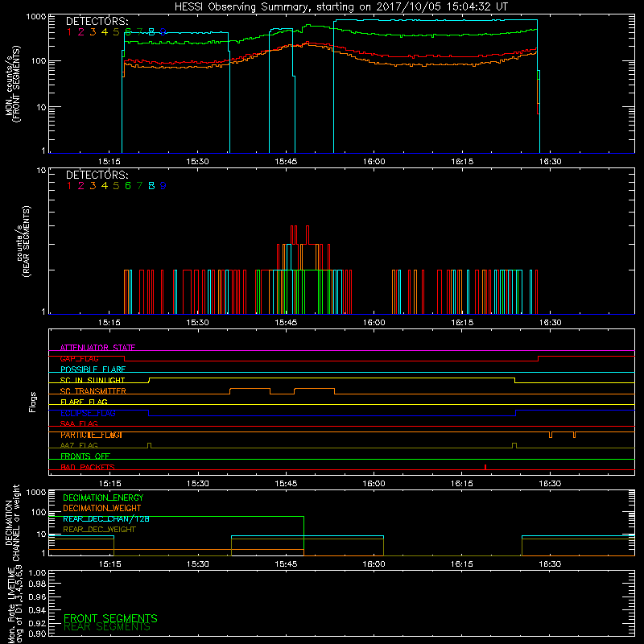
Task: Click the REAR SEGMENTS livetime legend label
Action: click(x=107, y=627)
